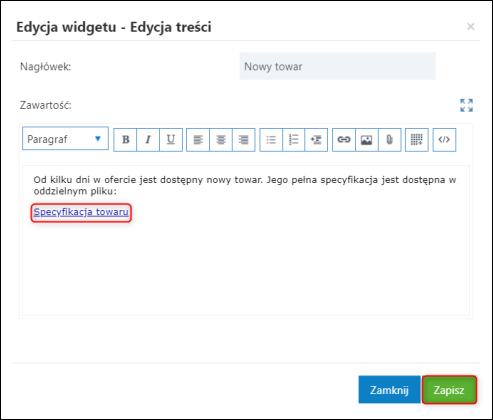Screen dimensions: 493x420
Task: Insert a hyperlink
Action: (x=344, y=140)
